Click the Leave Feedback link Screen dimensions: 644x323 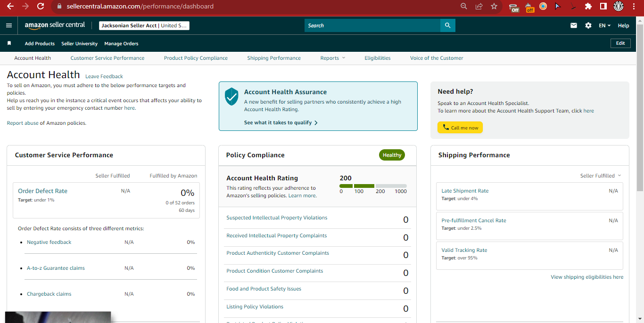[x=104, y=76]
